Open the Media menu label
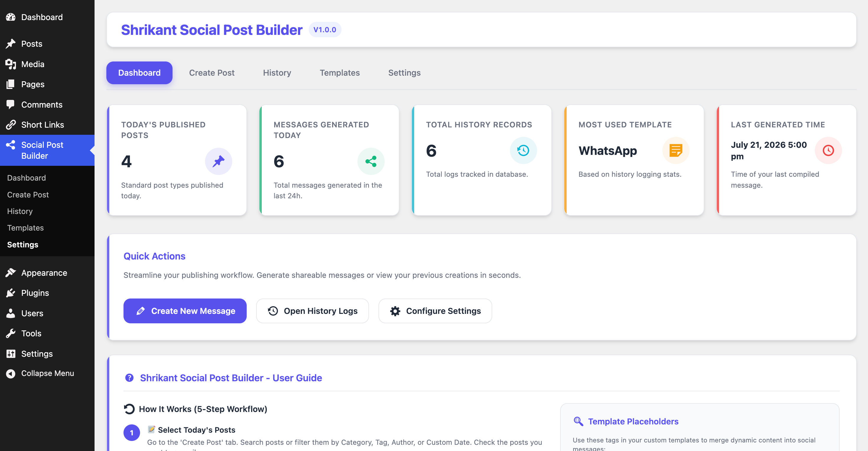868x451 pixels. click(33, 64)
